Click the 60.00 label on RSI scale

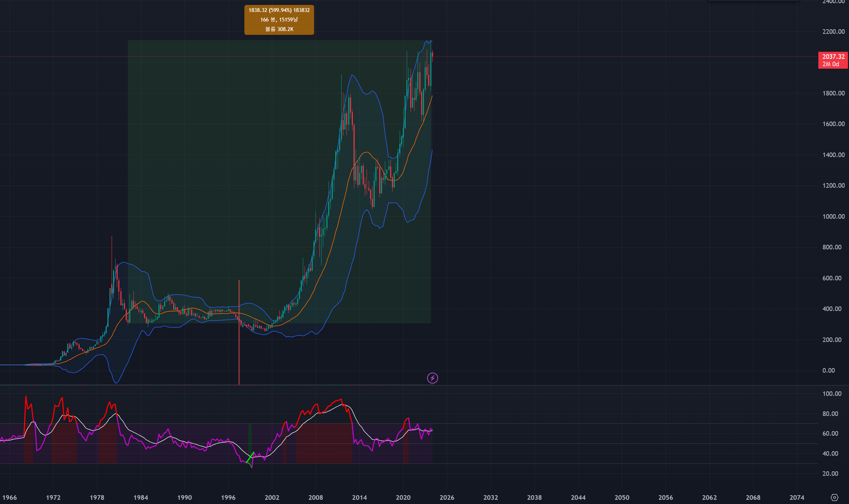pos(830,434)
